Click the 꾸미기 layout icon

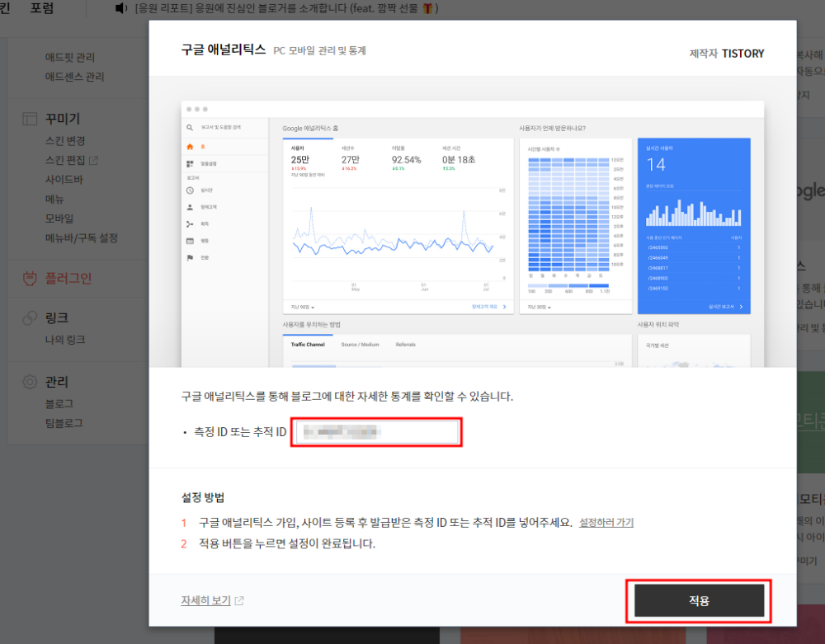(x=30, y=119)
